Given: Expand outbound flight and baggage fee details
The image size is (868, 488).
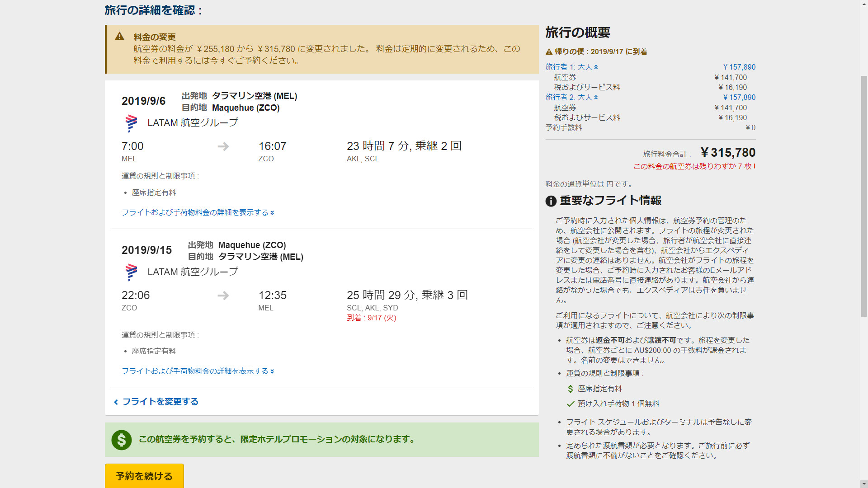Looking at the screenshot, I should [x=198, y=212].
